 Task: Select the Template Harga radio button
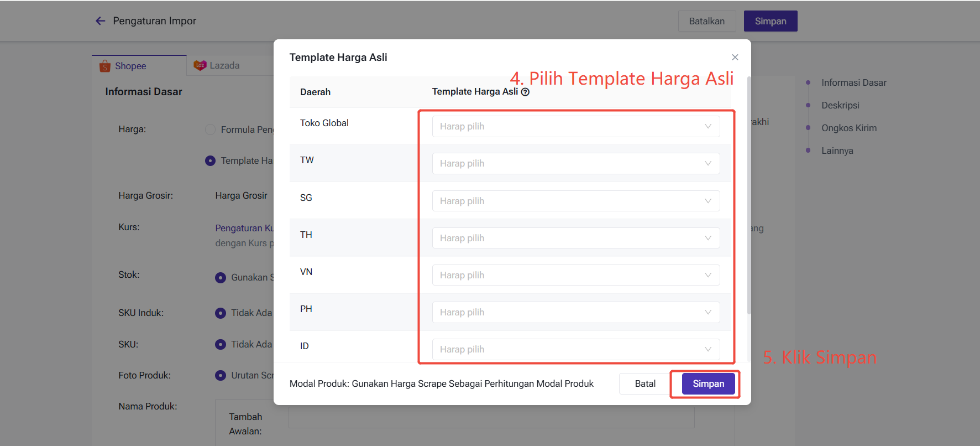coord(210,160)
